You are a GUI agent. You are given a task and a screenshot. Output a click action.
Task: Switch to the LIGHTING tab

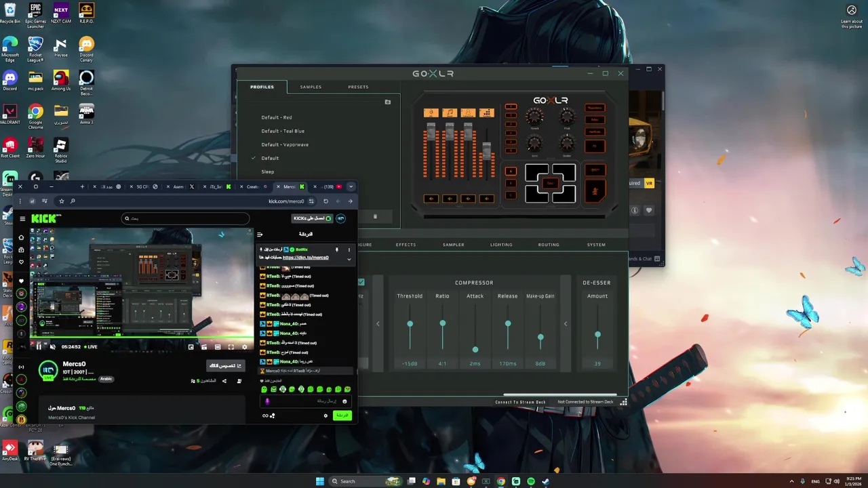point(502,245)
